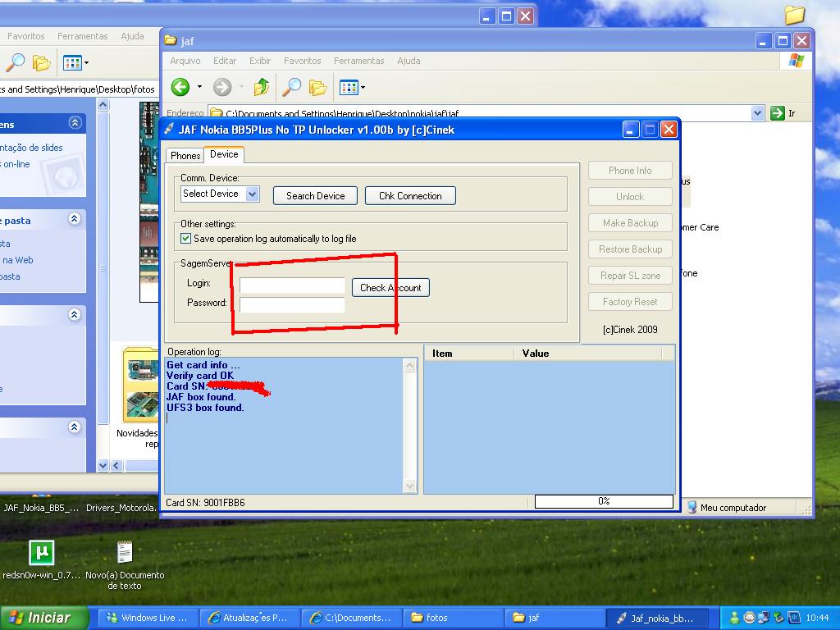Click the round monkey face tray icon
Screen dimensions: 840x630
(x=749, y=618)
